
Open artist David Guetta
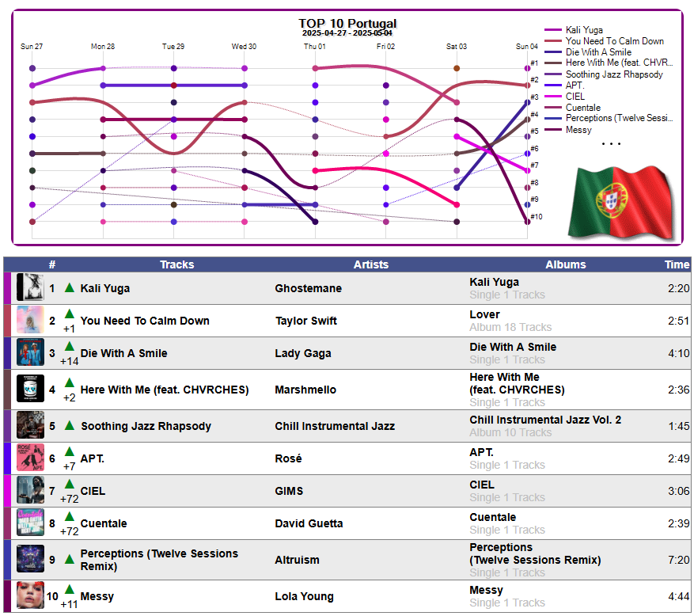pos(309,523)
